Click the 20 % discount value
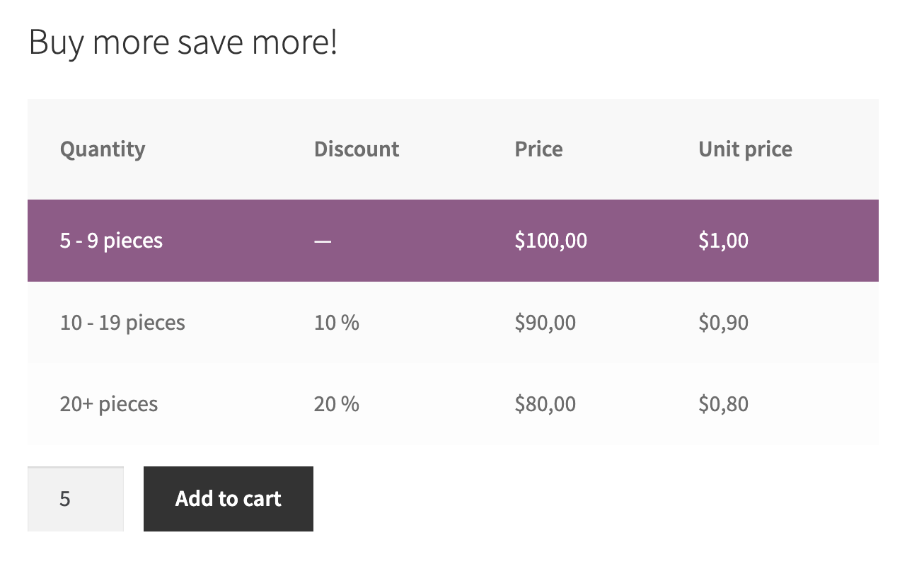 coord(337,403)
